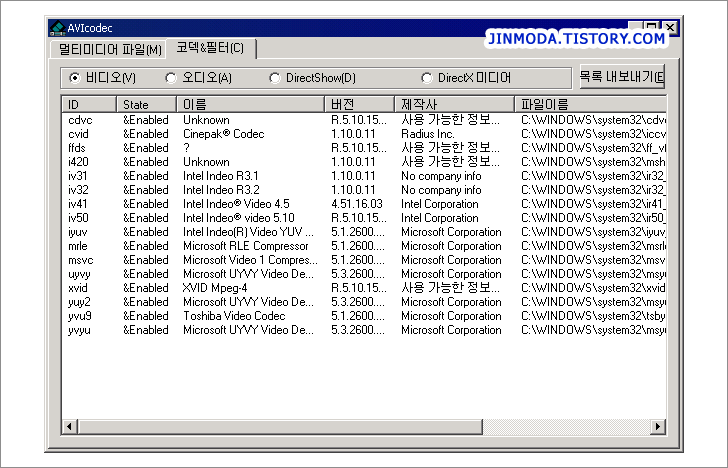This screenshot has height=468, width=728.
Task: Select the xvid codec row
Action: [x=364, y=288]
